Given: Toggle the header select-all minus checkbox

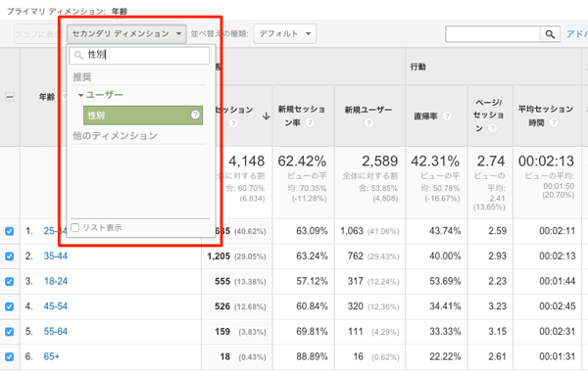Looking at the screenshot, I should click(x=10, y=97).
